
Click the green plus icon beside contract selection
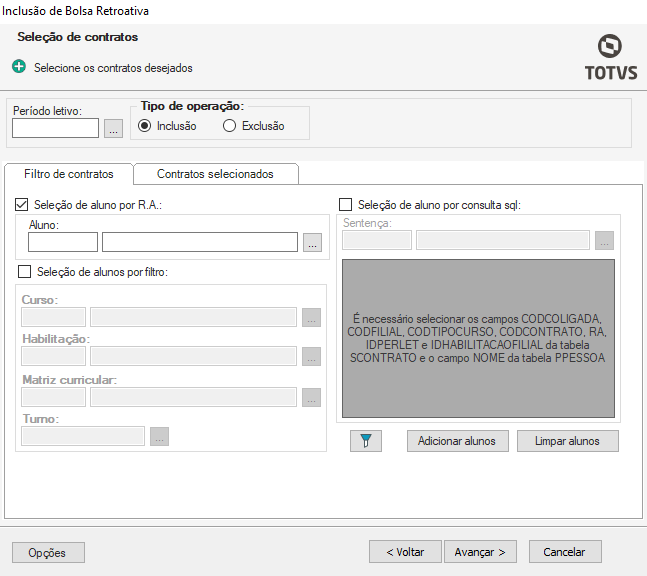pyautogui.click(x=20, y=68)
